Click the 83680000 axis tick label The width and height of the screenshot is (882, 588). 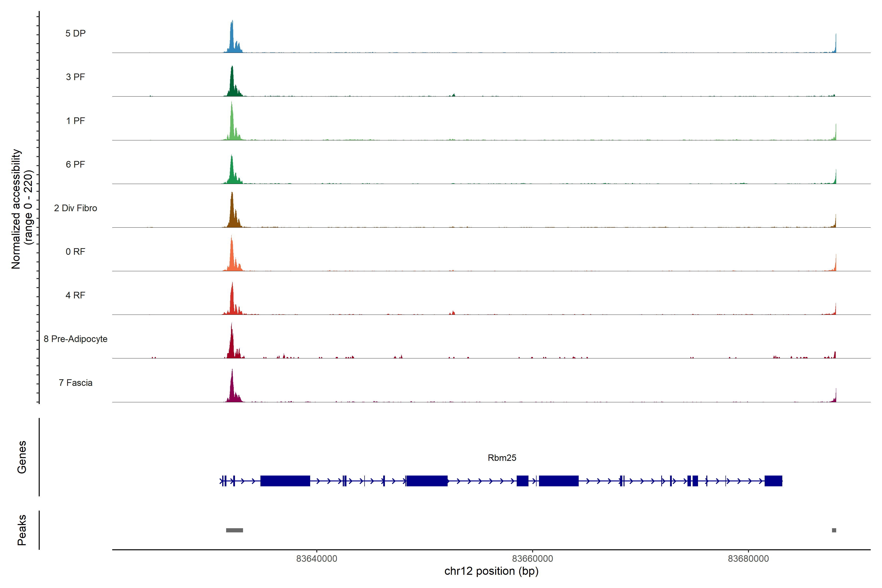pyautogui.click(x=748, y=559)
